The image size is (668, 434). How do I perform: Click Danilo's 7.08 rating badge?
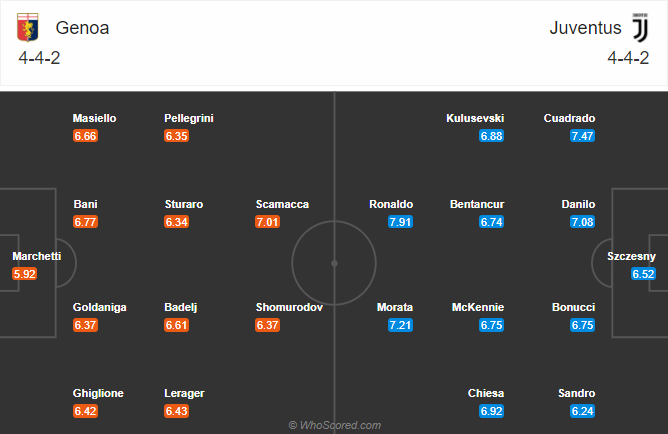582,222
